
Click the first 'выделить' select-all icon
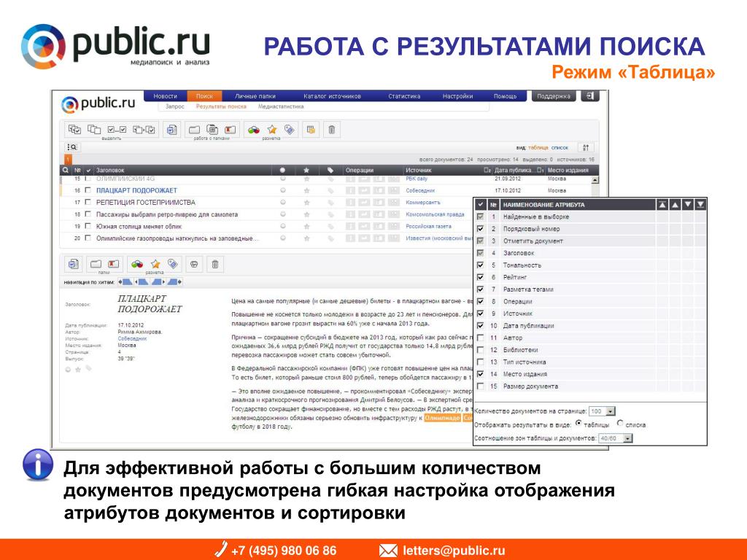pyautogui.click(x=75, y=130)
